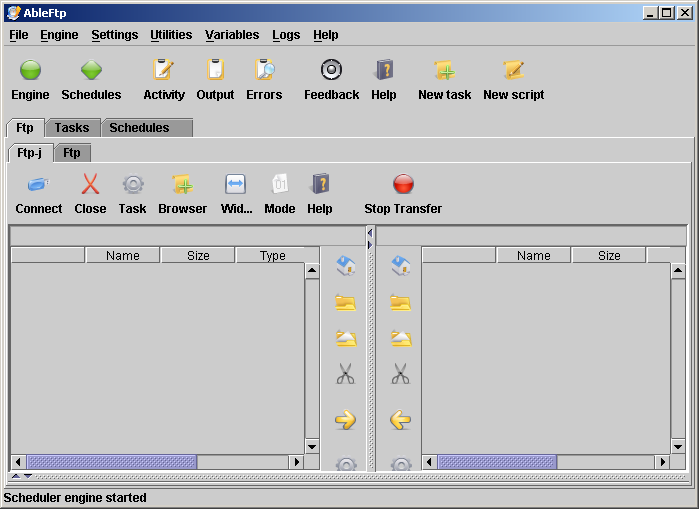The width and height of the screenshot is (699, 509).
Task: Open the Errors log icon
Action: point(265,70)
